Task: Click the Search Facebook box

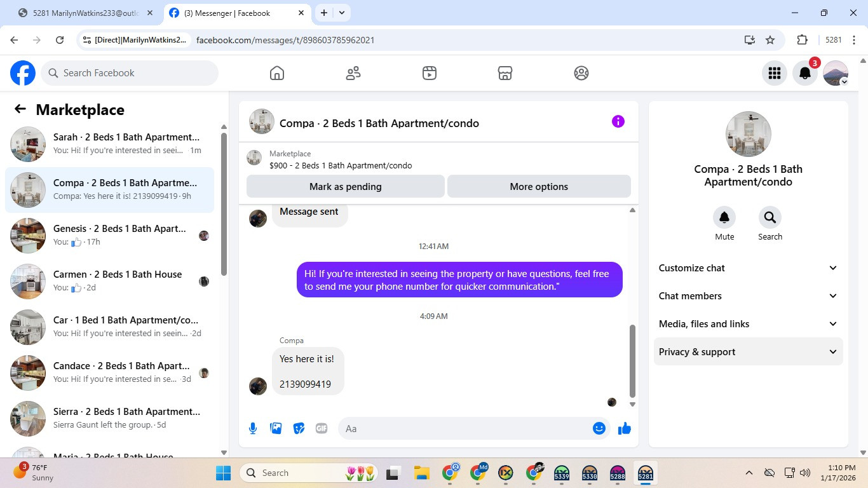Action: pyautogui.click(x=130, y=73)
